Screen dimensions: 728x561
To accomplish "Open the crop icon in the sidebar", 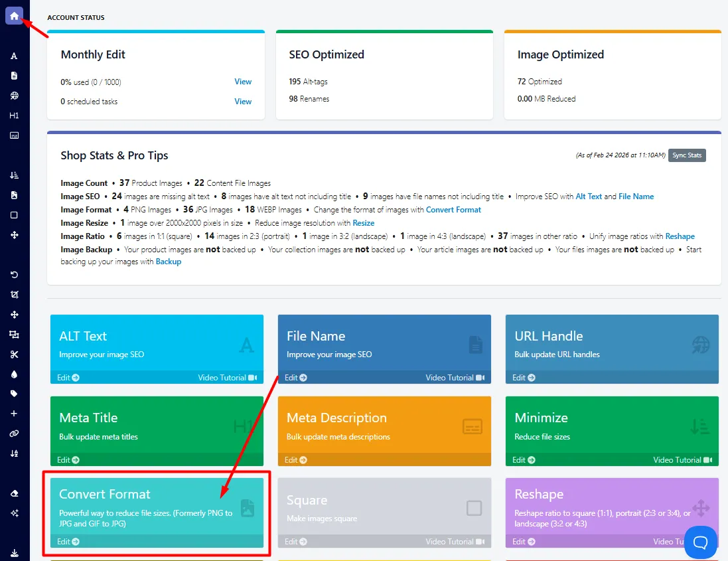I will pyautogui.click(x=14, y=294).
